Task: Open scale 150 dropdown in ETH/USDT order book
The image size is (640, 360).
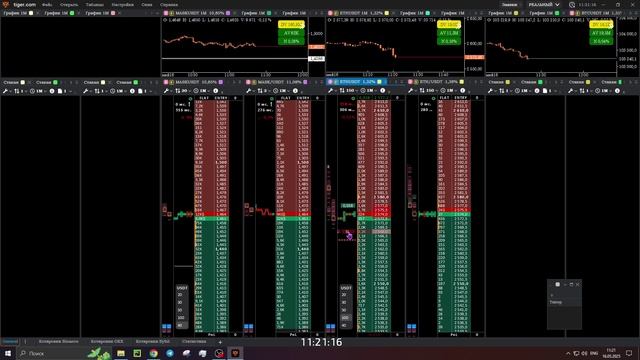Action: pyautogui.click(x=429, y=91)
